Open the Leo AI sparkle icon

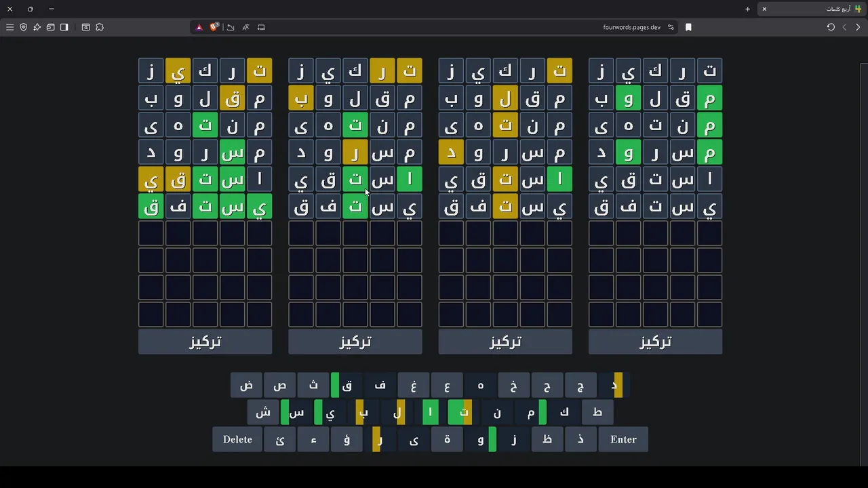[x=37, y=27]
